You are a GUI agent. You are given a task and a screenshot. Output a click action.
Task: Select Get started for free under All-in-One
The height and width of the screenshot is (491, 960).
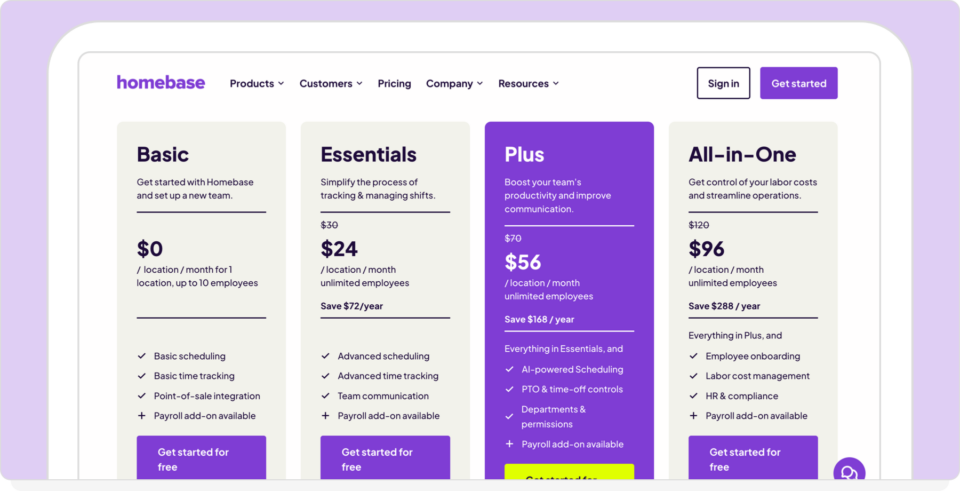pyautogui.click(x=753, y=459)
